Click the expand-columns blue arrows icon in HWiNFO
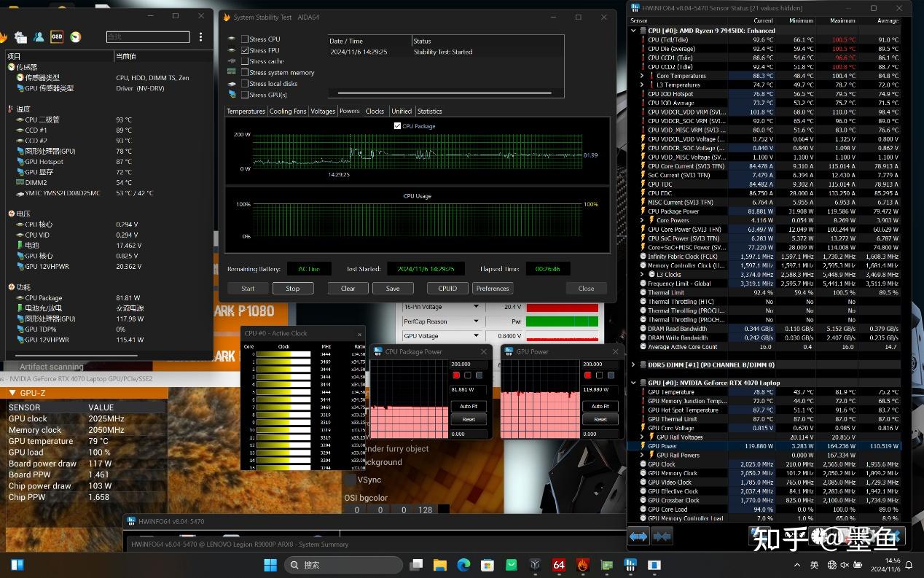 (x=638, y=536)
